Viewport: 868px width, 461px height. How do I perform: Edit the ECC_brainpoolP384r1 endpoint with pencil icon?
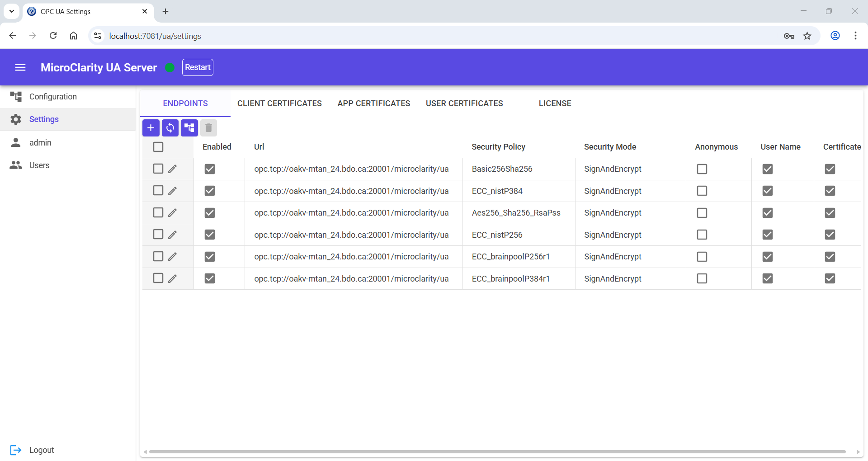(172, 279)
